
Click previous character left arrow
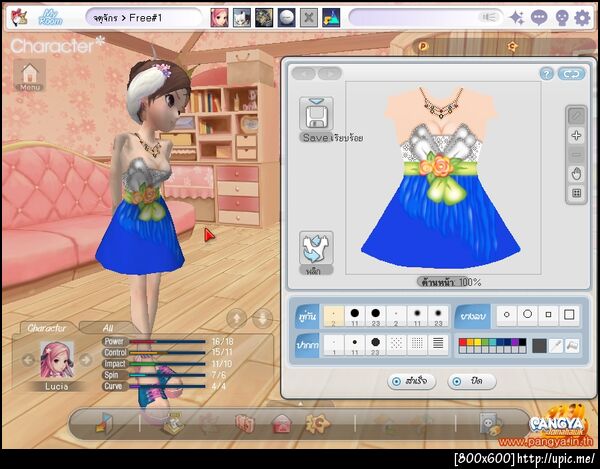pyautogui.click(x=29, y=360)
